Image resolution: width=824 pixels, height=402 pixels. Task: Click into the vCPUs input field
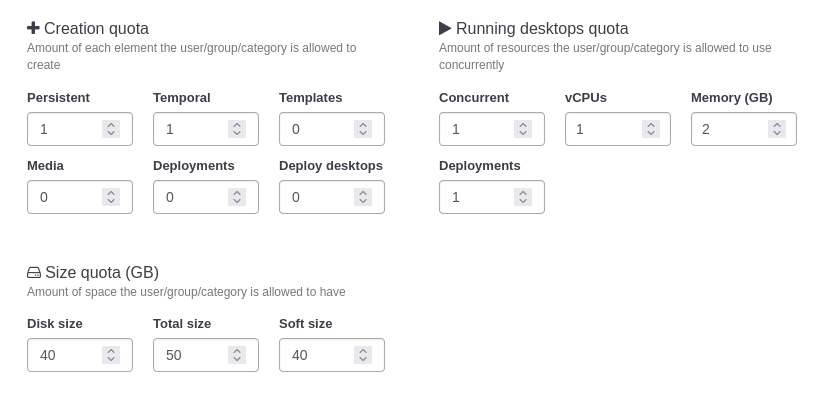click(604, 129)
